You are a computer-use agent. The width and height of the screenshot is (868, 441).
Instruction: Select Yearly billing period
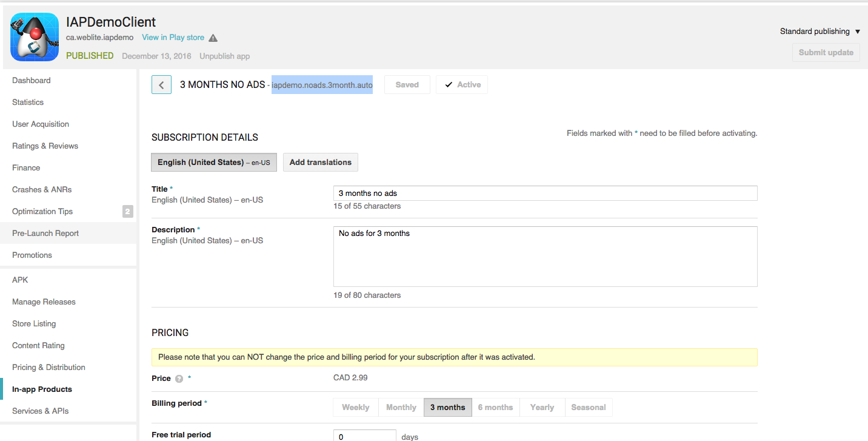click(541, 407)
